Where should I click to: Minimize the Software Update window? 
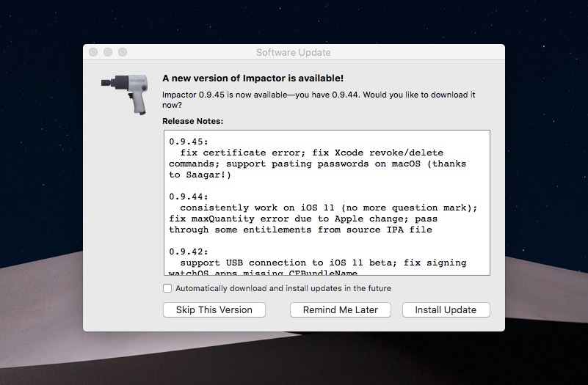(x=108, y=52)
